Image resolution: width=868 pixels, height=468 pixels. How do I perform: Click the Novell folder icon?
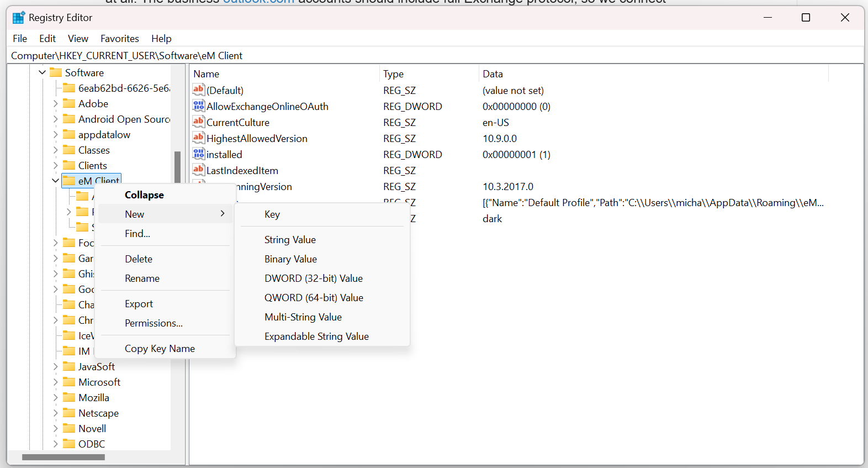click(69, 428)
